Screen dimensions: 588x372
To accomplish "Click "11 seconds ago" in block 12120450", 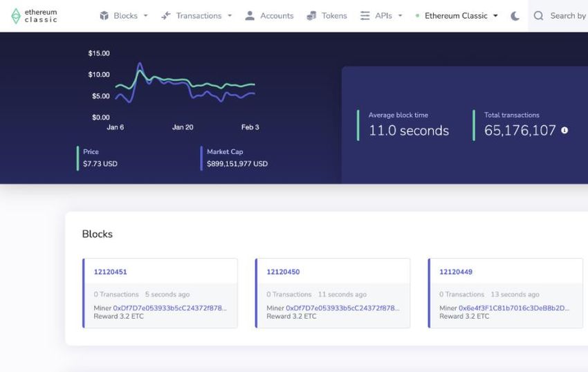I will click(x=342, y=295).
